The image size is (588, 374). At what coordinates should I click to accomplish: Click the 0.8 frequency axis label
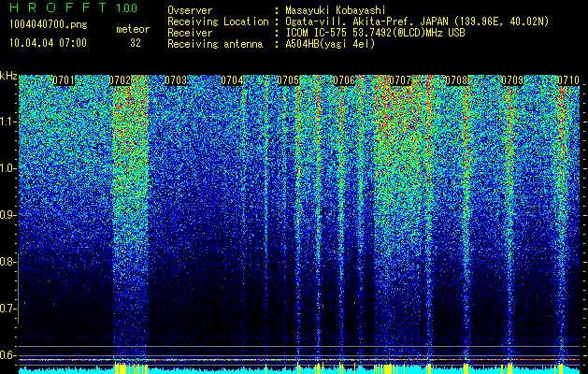coord(7,262)
